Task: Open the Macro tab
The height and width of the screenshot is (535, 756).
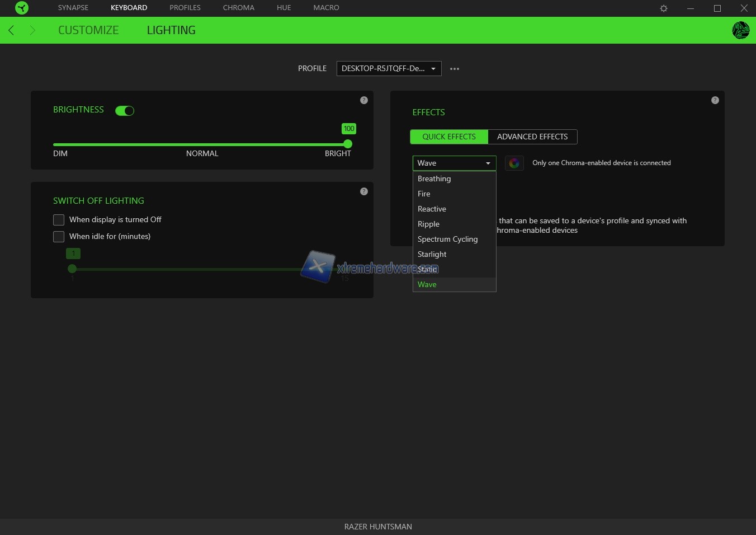Action: pyautogui.click(x=327, y=8)
